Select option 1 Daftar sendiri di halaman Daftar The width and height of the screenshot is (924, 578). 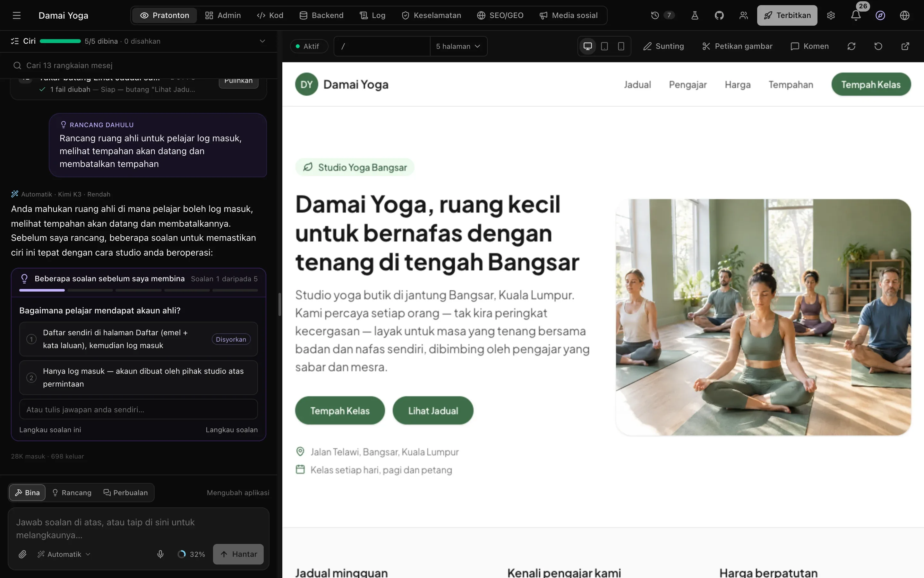(139, 339)
